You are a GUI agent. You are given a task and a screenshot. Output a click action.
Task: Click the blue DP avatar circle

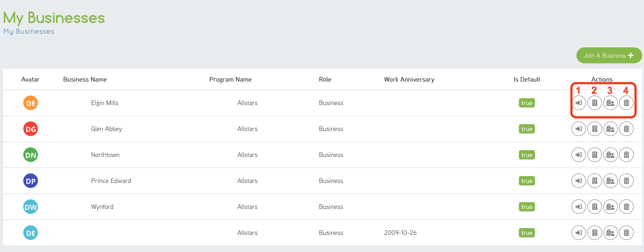point(31,181)
